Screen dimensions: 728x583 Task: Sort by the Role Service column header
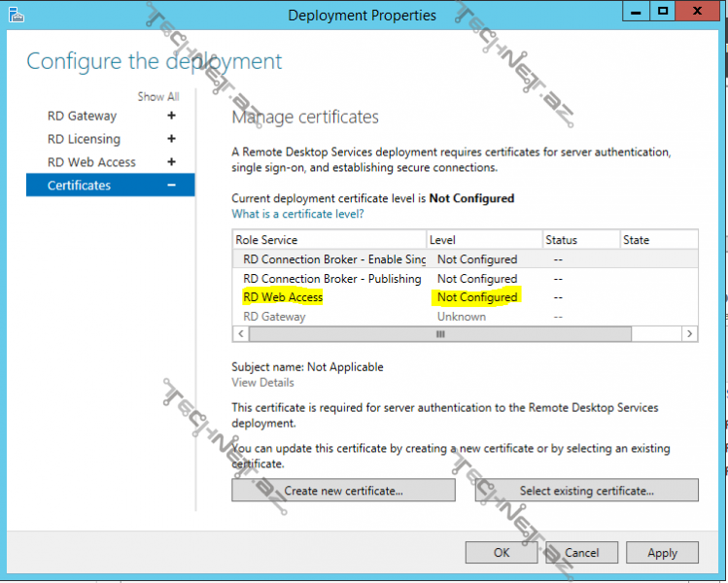click(329, 240)
